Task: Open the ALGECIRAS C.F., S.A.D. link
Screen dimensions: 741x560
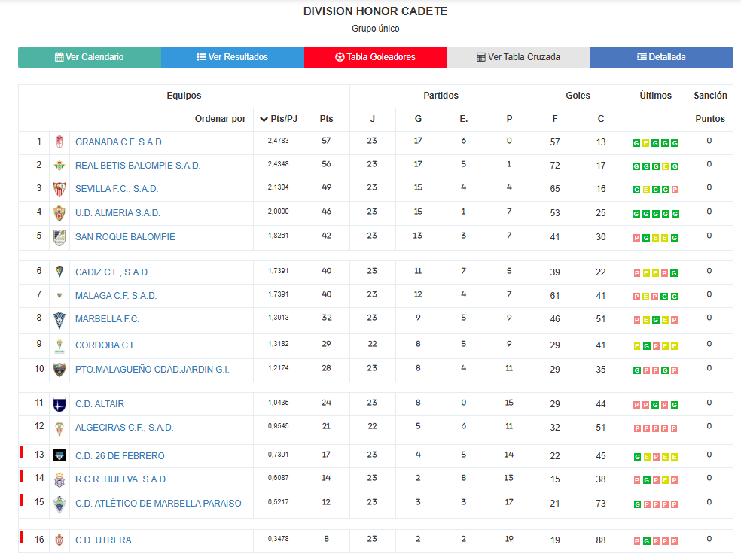Action: [x=124, y=428]
